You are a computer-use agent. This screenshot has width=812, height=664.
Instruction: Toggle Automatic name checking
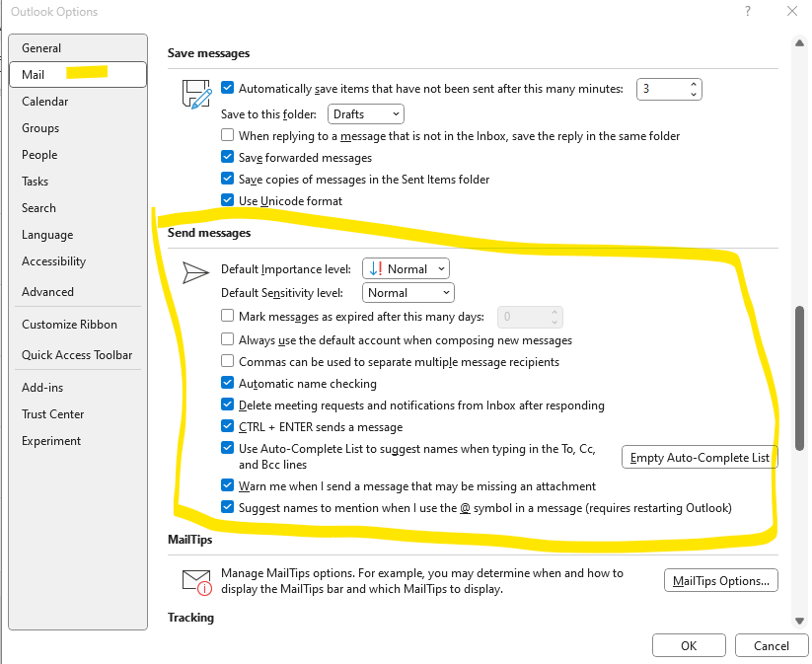tap(227, 382)
